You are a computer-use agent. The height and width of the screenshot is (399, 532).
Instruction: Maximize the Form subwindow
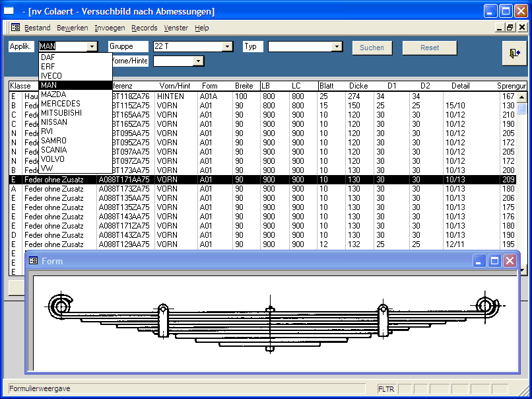coord(495,261)
